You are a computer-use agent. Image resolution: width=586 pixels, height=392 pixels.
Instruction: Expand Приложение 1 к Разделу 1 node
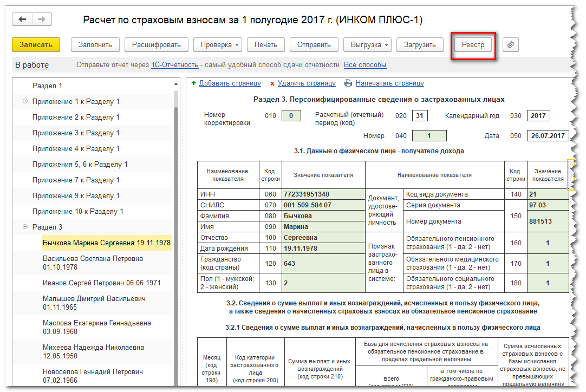25,101
